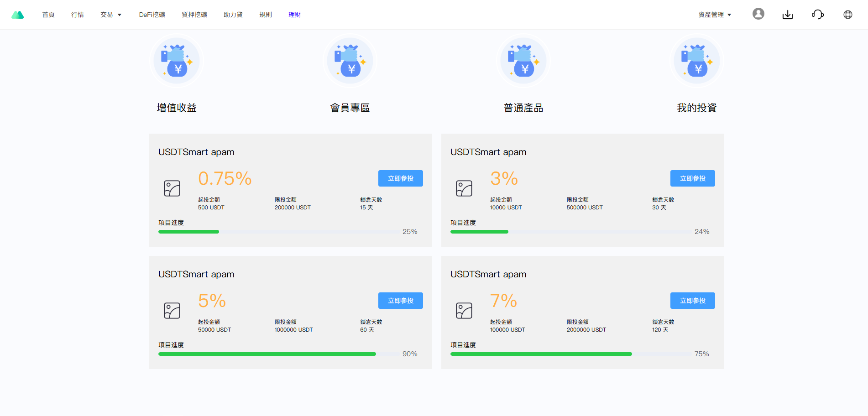Screen dimensions: 868x416
Task: Click 立即參投 for the 0.75% product
Action: 400,178
